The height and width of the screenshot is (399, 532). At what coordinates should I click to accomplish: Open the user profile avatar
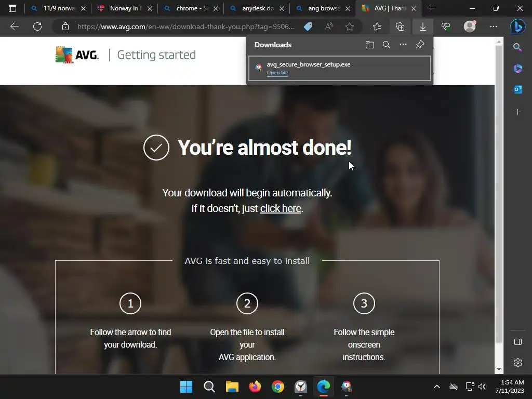click(x=470, y=26)
